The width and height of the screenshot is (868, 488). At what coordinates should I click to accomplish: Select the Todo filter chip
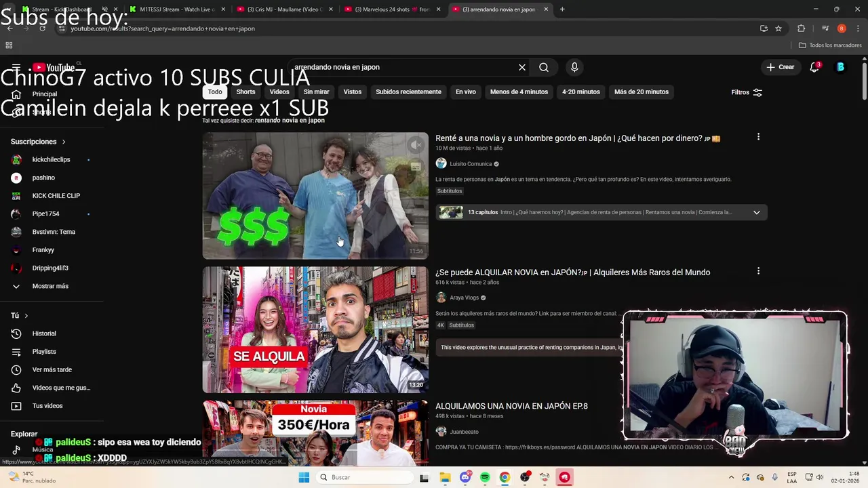pyautogui.click(x=215, y=91)
